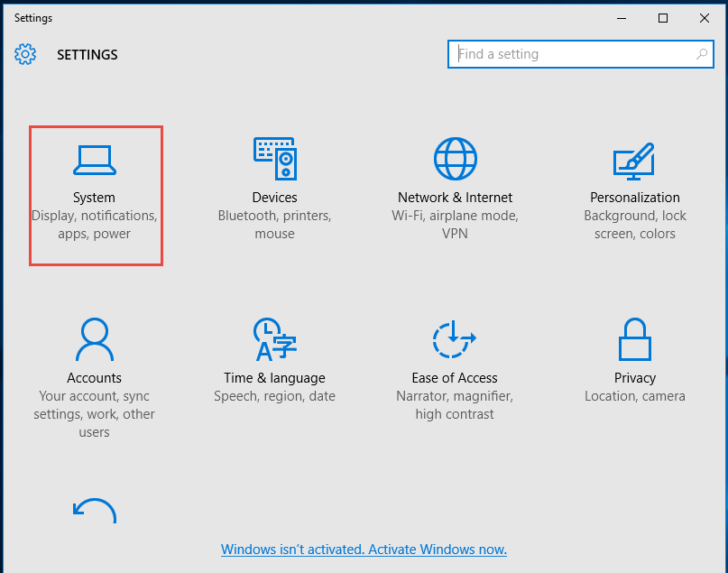Screen dimensions: 728x573
Task: Click 'Display, notifications, apps, power' description
Action: 94,225
